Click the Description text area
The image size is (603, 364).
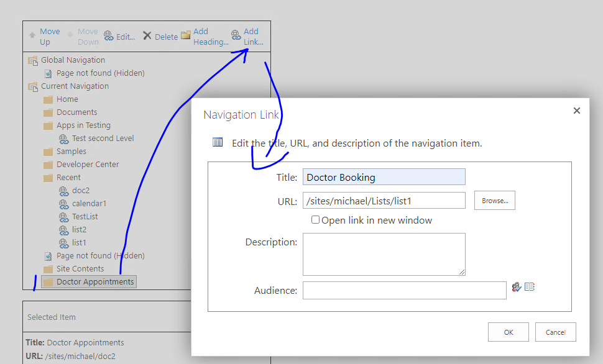coord(384,255)
